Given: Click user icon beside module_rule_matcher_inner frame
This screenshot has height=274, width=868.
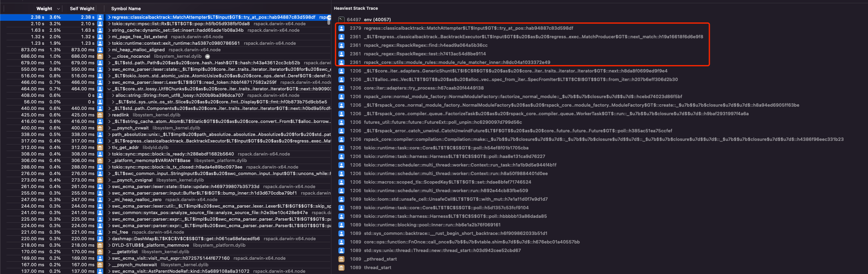Looking at the screenshot, I should coord(341,62).
